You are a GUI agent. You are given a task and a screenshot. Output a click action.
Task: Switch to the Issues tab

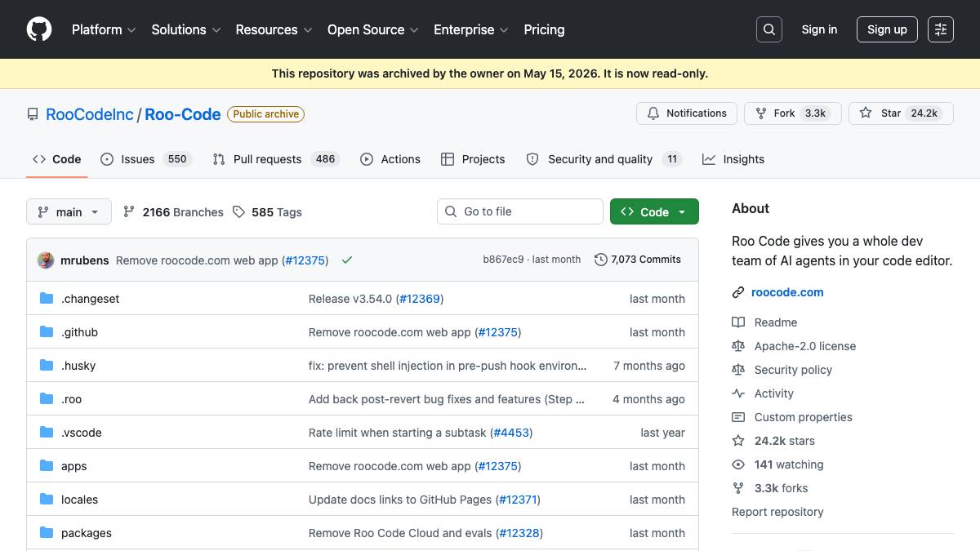tap(146, 159)
